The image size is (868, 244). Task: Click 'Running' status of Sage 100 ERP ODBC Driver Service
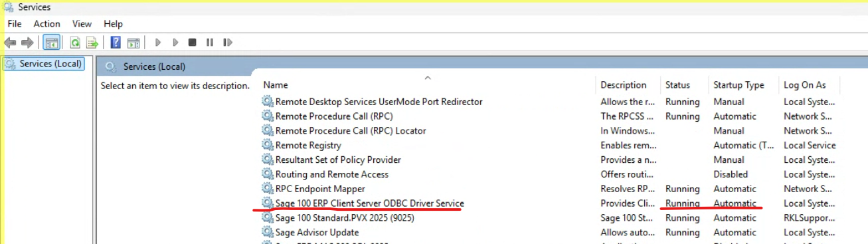click(683, 203)
